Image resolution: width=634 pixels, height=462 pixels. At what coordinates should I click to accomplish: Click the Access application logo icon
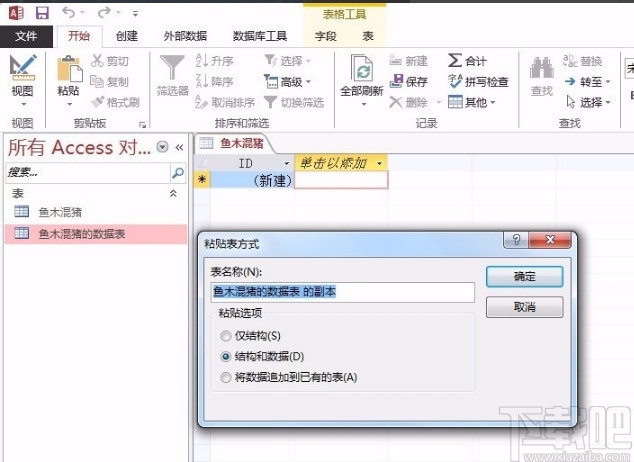16,13
